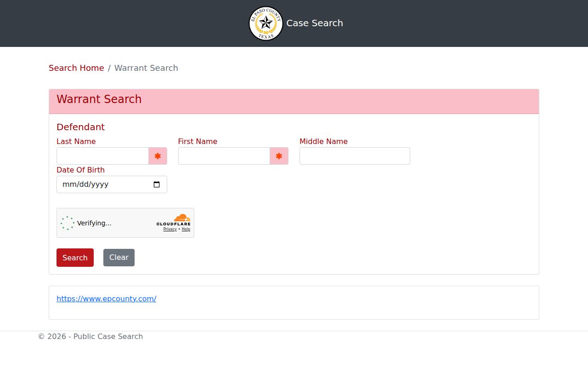Open Cloudflare Help link
Screen dimensions: 588x368
186,229
